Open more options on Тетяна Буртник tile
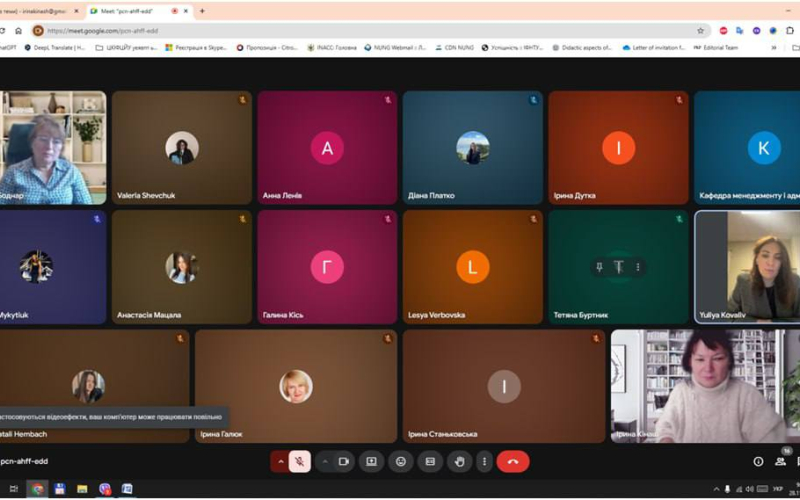 point(638,267)
